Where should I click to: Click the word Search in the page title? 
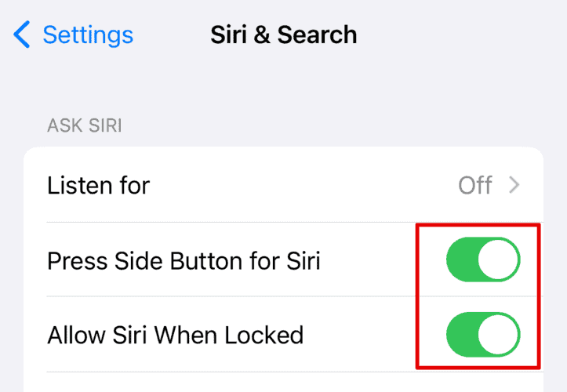tap(319, 34)
